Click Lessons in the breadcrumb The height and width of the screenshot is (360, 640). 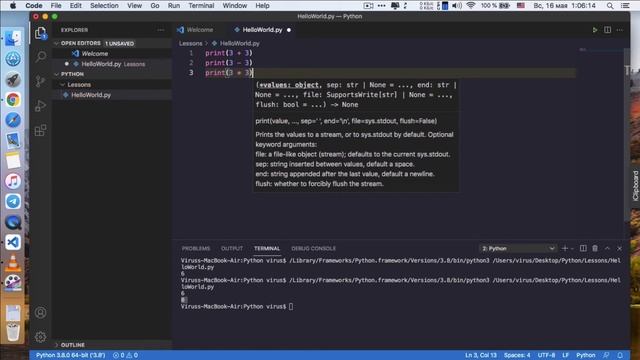(190, 43)
